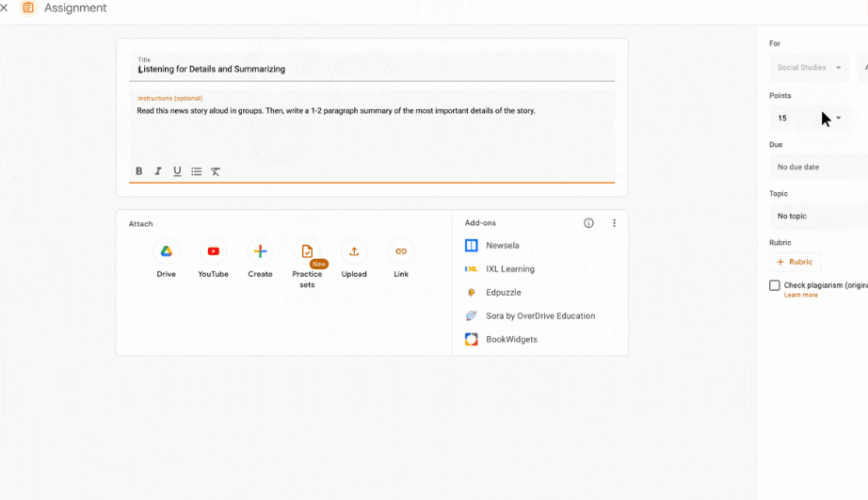Screen dimensions: 868x500
Task: Open the Points dropdown arrow
Action: pyautogui.click(x=838, y=118)
